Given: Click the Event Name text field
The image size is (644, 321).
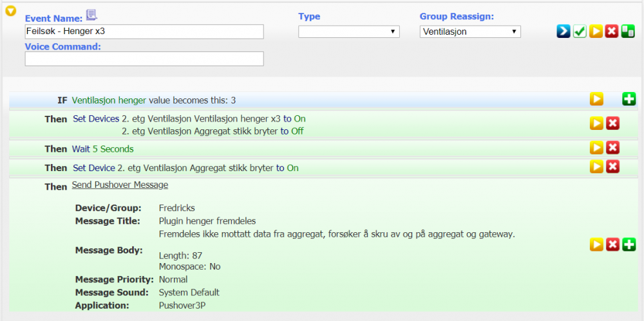Looking at the screenshot, I should click(144, 32).
